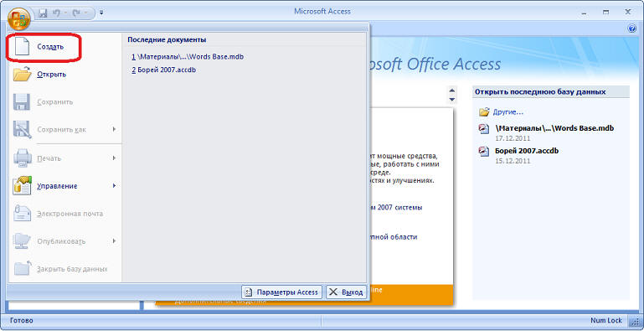This screenshot has width=644, height=331.
Task: Click the Num Lock status bar indicator
Action: 606,320
